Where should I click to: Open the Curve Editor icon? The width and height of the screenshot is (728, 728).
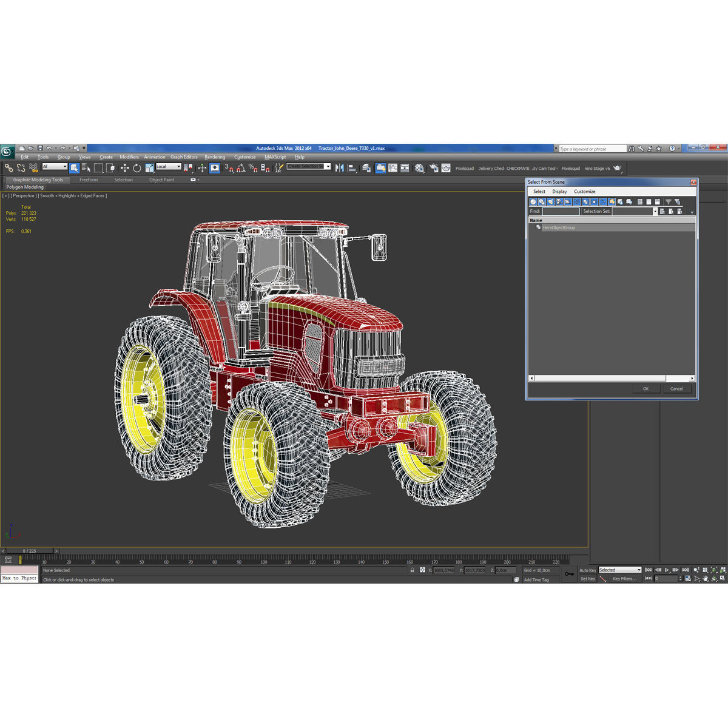point(393,168)
